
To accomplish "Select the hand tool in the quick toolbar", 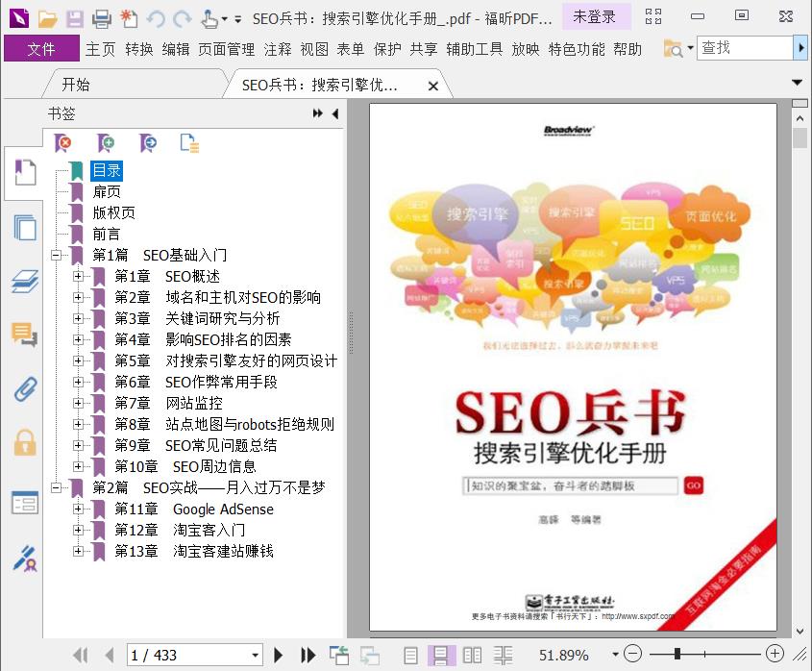I will click(209, 19).
